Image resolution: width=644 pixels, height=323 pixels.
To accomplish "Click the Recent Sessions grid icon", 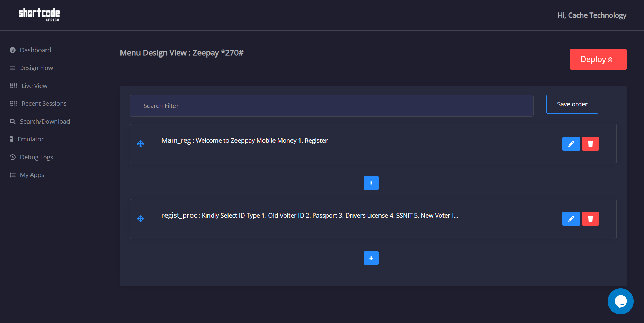I will [x=13, y=104].
